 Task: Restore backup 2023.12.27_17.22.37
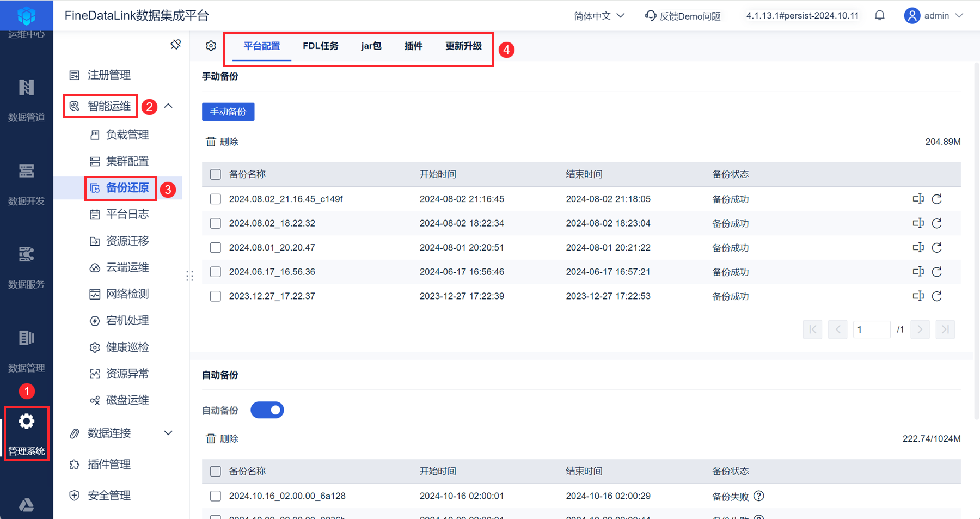point(937,296)
